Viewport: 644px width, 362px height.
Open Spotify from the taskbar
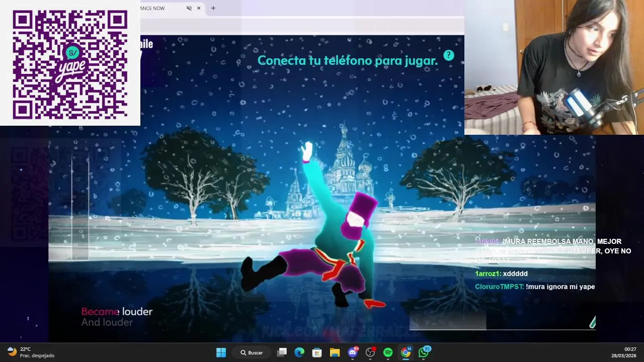tap(388, 352)
